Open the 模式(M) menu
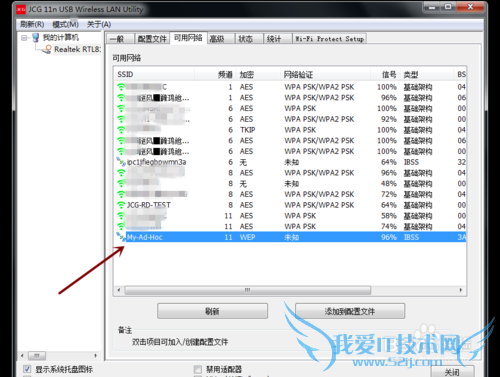This screenshot has height=377, width=500. coord(66,24)
